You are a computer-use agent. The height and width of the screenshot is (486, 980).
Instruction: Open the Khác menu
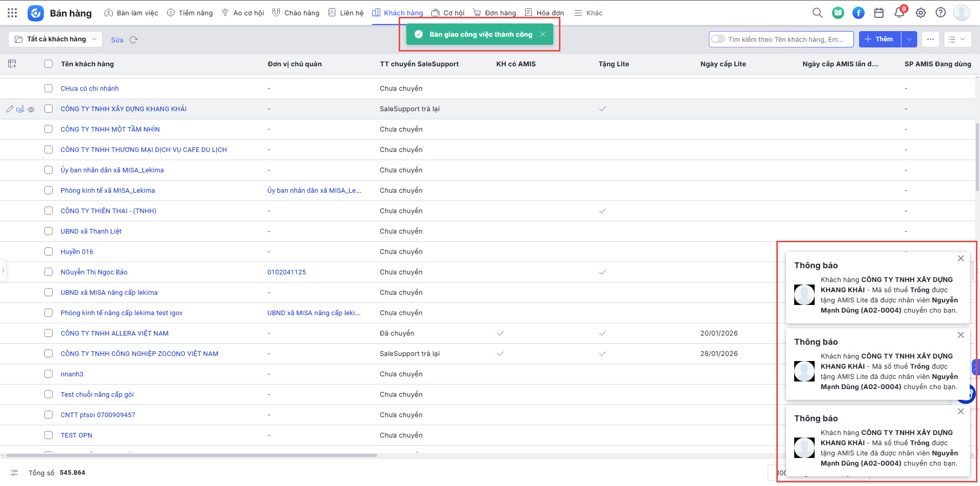pyautogui.click(x=589, y=13)
